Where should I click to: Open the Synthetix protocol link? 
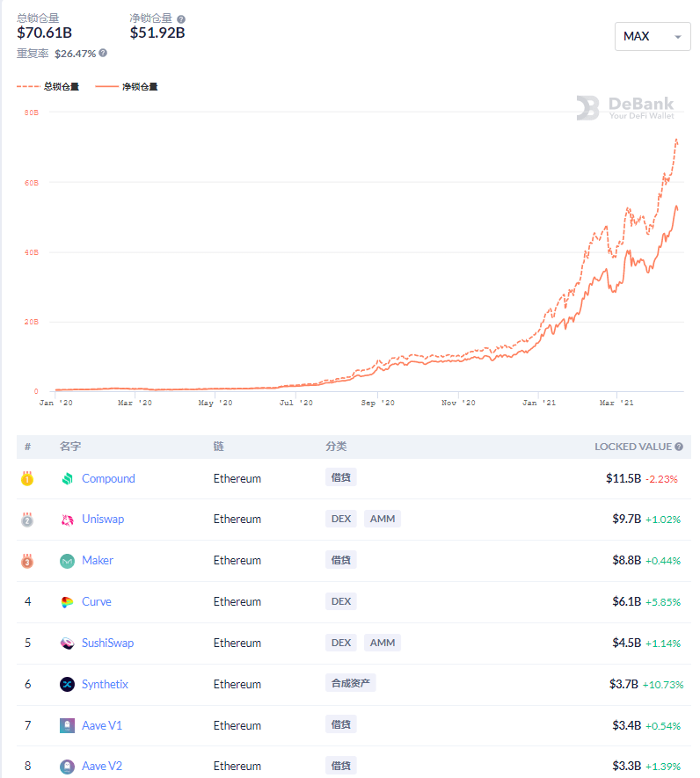[x=105, y=684]
